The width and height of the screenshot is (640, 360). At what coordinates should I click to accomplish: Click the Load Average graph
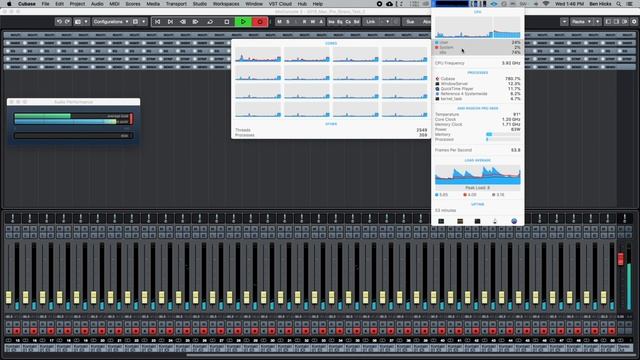coord(478,175)
